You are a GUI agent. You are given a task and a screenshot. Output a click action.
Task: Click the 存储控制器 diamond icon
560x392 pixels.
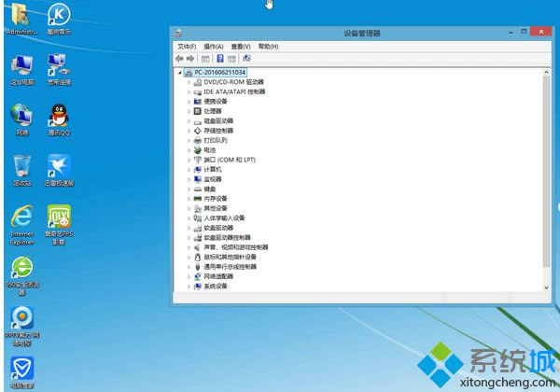click(x=198, y=131)
